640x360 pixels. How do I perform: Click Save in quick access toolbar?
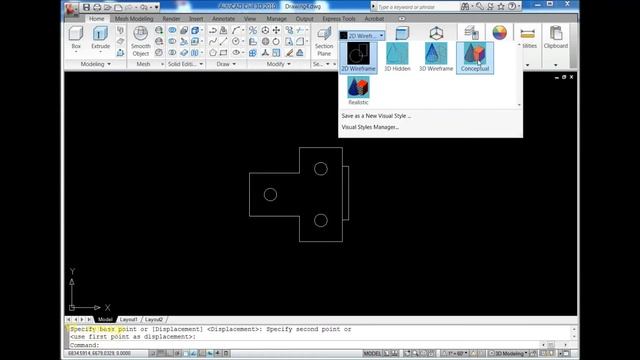[x=86, y=7]
